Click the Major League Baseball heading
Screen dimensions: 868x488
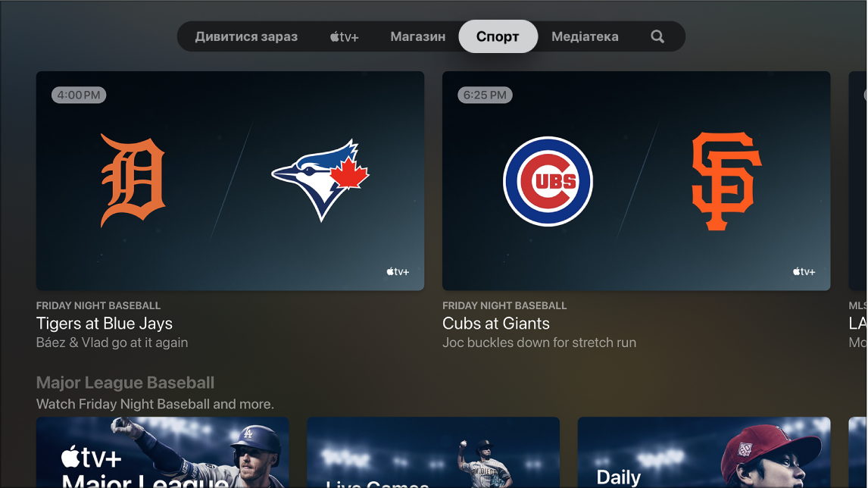(125, 383)
